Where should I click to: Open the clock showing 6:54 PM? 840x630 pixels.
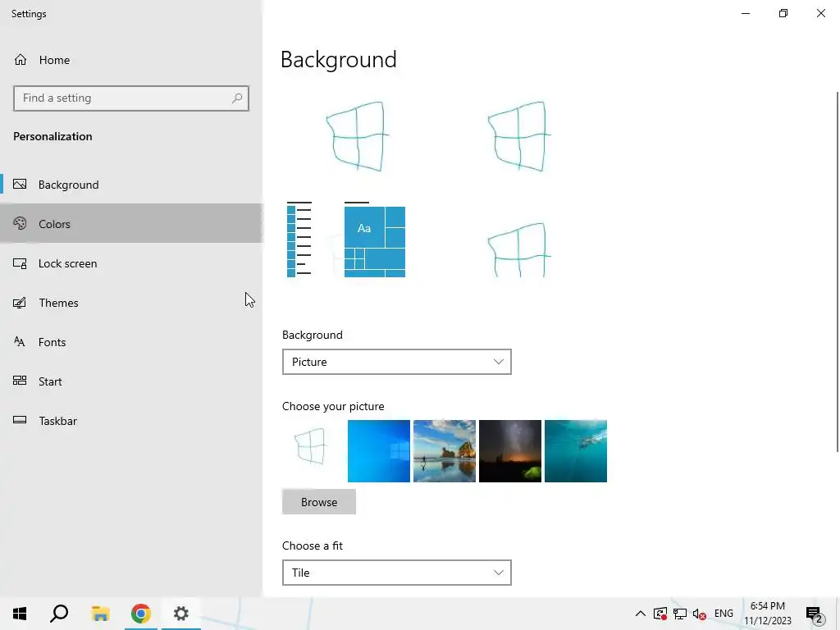(x=768, y=614)
